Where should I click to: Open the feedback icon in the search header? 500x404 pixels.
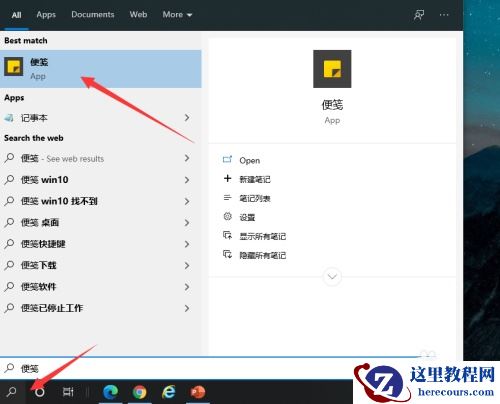419,15
